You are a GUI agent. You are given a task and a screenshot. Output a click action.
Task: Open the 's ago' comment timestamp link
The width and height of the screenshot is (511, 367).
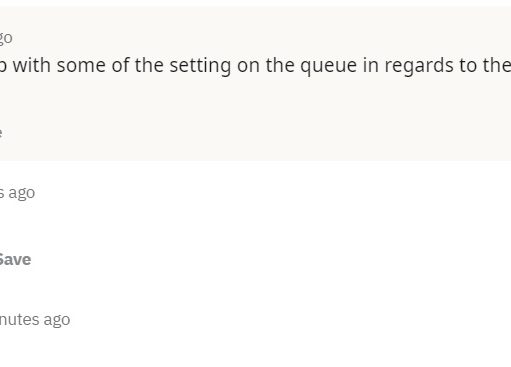click(17, 193)
